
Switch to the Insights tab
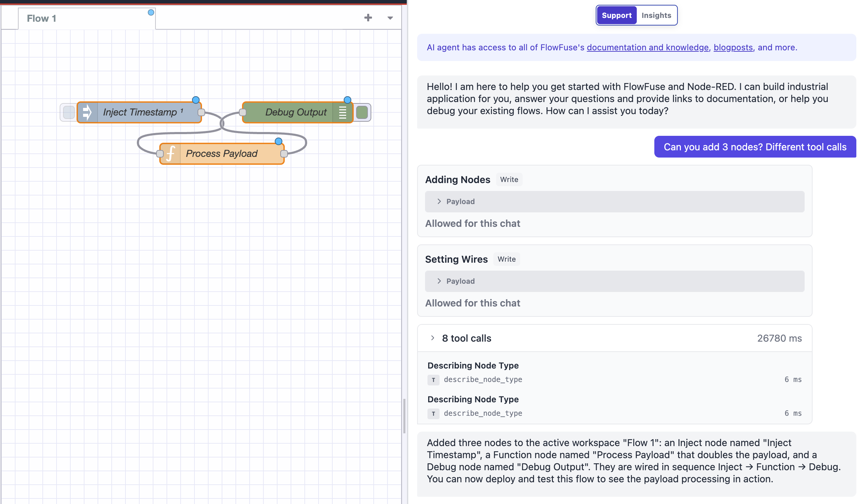(x=656, y=16)
